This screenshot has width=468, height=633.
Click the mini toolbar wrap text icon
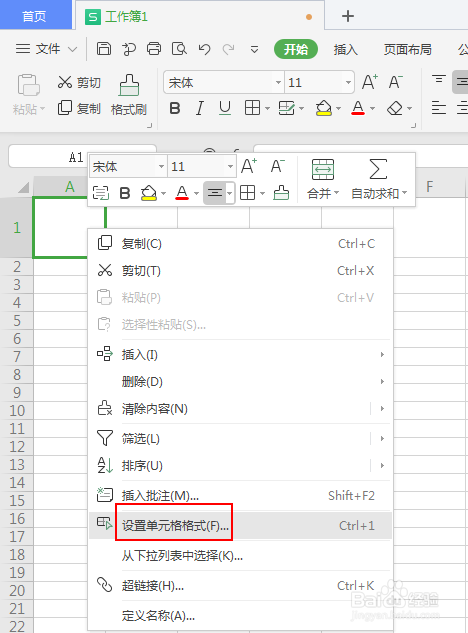(x=101, y=193)
